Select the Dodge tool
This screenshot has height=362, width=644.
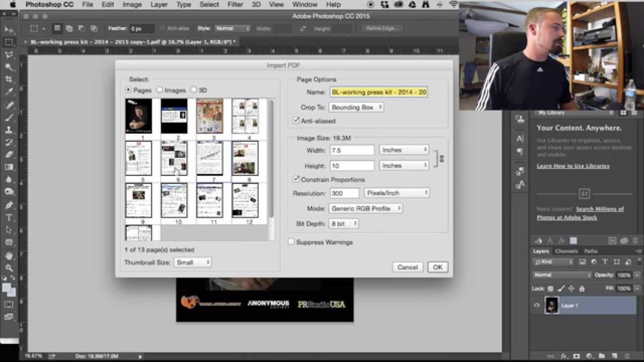9,192
